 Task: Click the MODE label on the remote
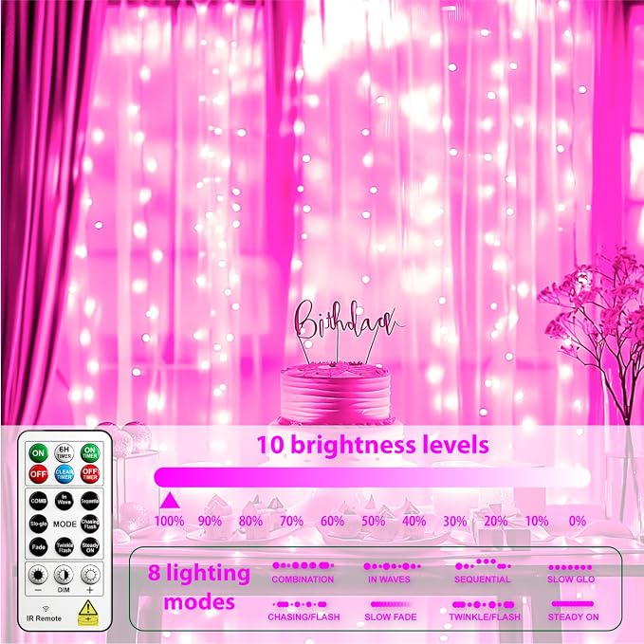tap(64, 524)
